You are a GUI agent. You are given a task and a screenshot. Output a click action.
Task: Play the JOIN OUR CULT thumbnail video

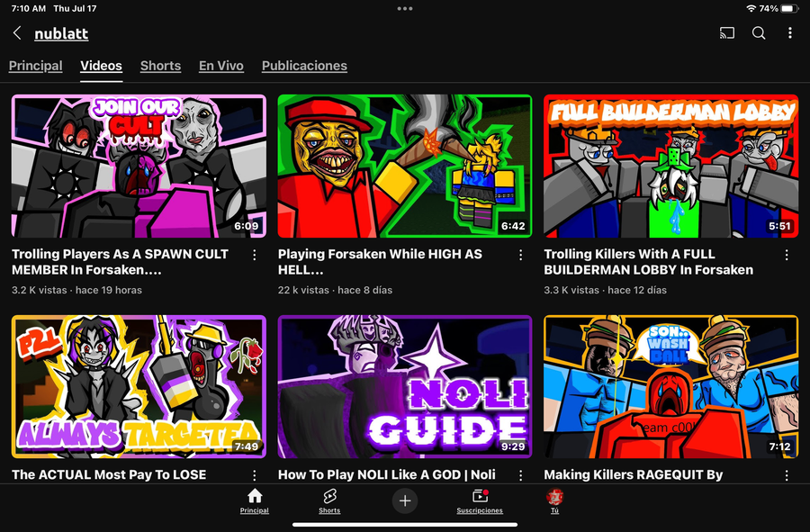pyautogui.click(x=139, y=166)
